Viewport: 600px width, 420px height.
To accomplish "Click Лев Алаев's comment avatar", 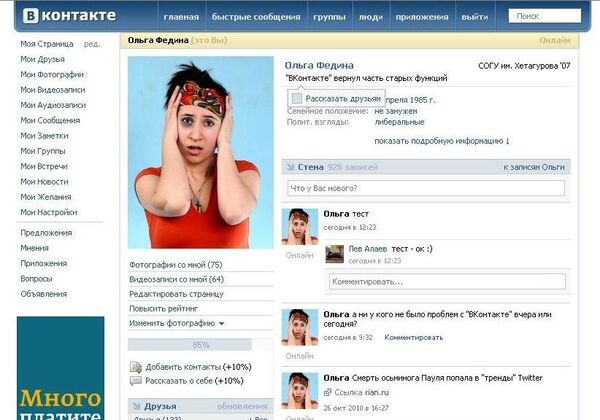I will (334, 254).
